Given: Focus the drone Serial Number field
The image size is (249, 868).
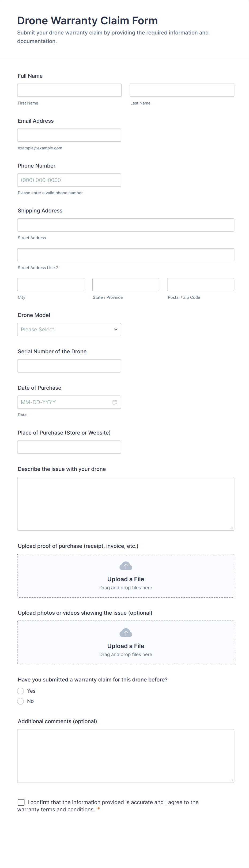Looking at the screenshot, I should pos(69,366).
